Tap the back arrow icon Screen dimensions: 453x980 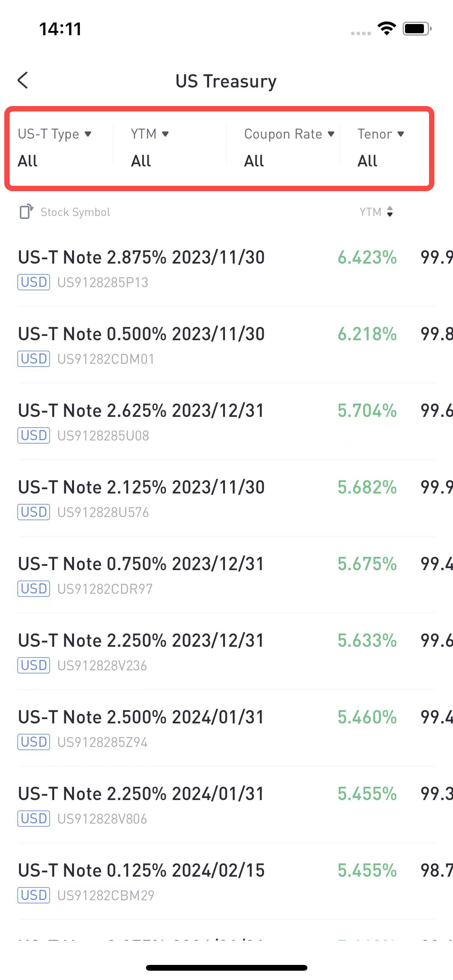tap(23, 81)
